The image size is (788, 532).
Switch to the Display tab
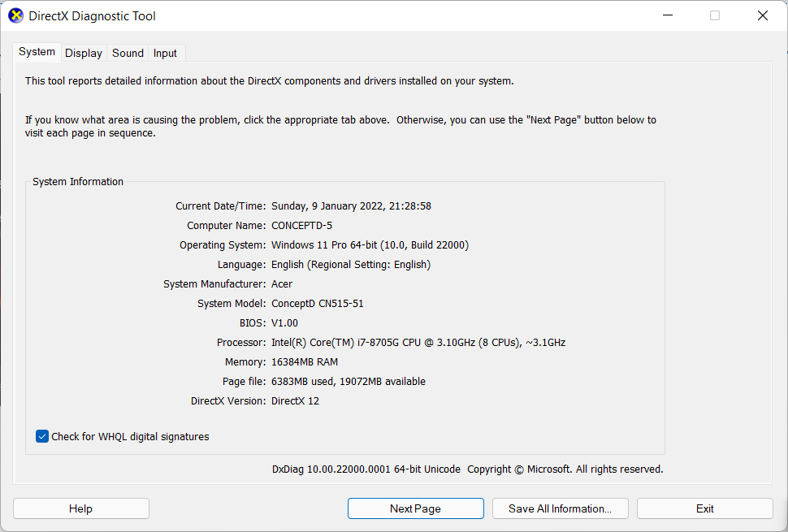point(83,52)
